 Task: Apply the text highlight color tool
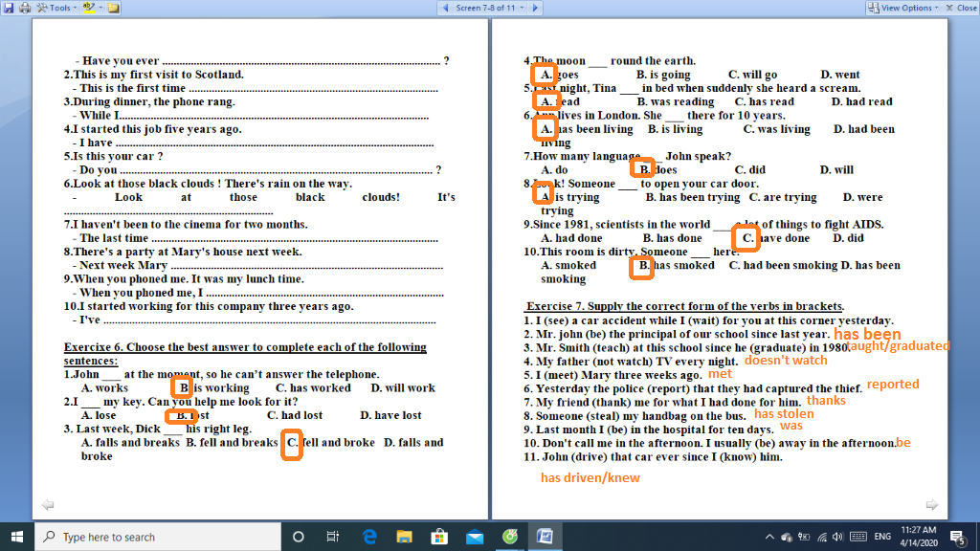coord(89,8)
